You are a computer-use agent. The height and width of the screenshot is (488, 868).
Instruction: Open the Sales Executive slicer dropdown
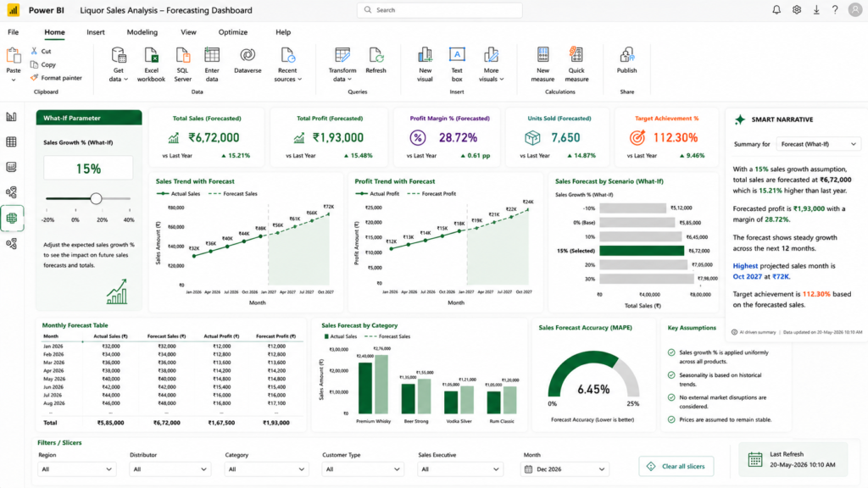coord(460,469)
